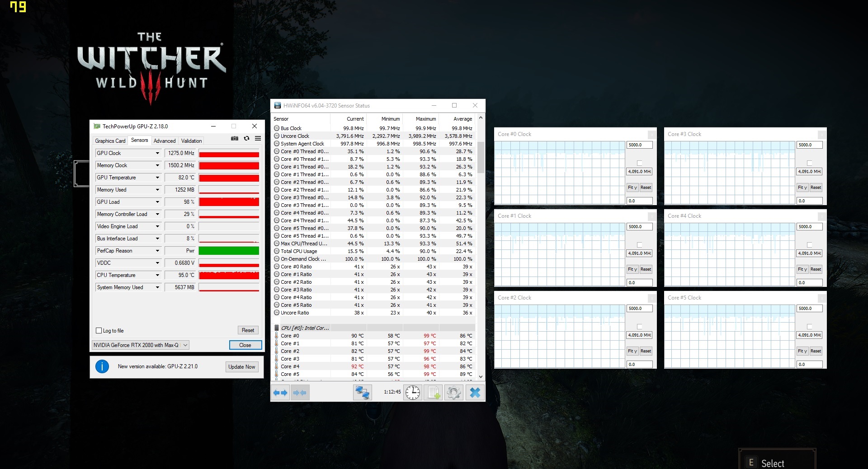Open the CPU Temperature sensor dropdown
The width and height of the screenshot is (868, 469).
click(157, 275)
